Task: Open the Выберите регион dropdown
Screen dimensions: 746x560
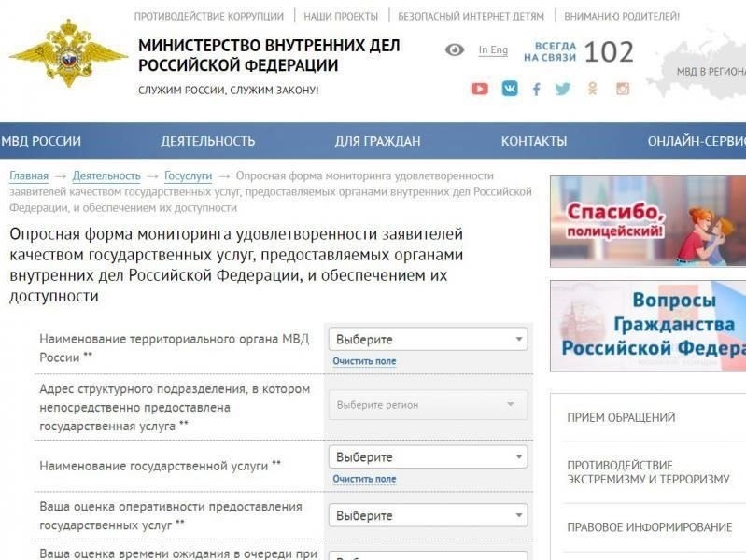Action: pos(428,405)
